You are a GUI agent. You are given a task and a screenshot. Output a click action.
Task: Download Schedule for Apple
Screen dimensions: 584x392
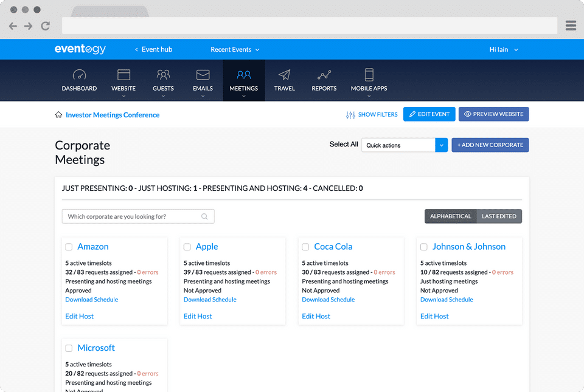210,300
